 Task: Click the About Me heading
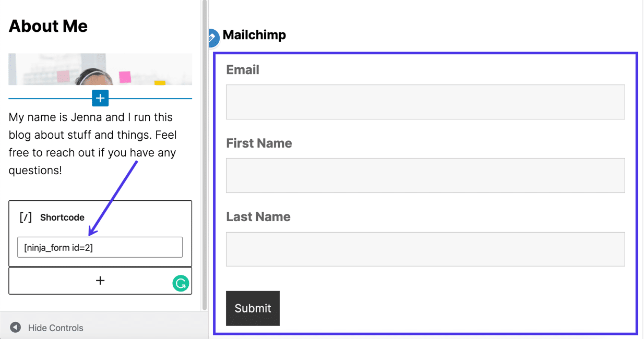47,26
